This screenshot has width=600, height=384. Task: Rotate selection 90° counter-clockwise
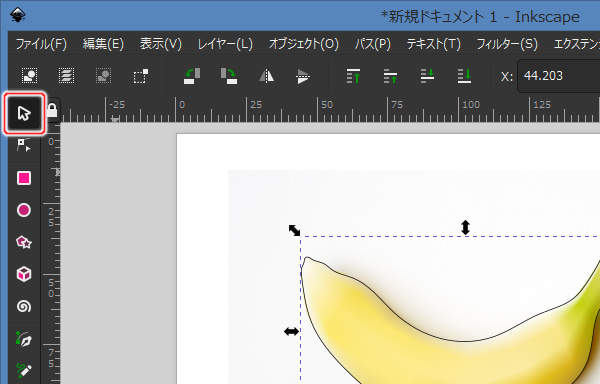(x=192, y=76)
